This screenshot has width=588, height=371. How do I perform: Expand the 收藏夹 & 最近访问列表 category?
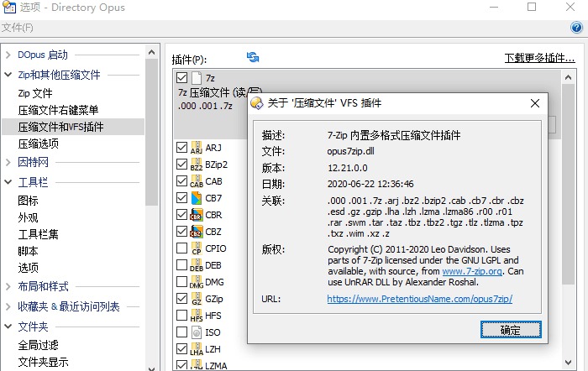click(x=8, y=306)
